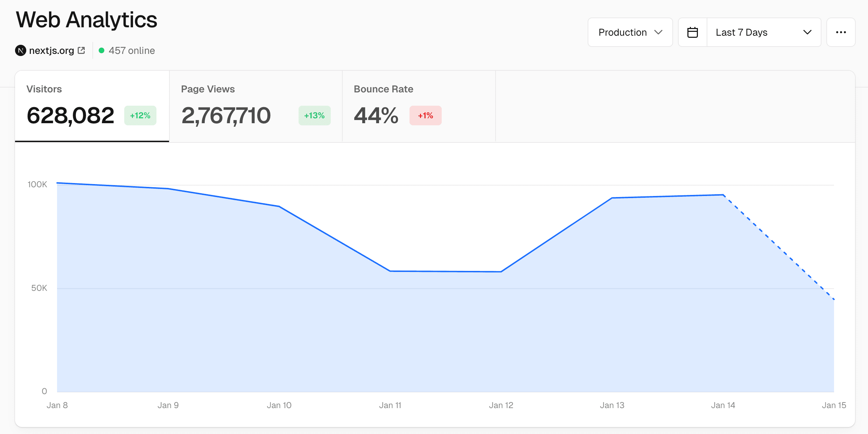Click the +12% Visitors change badge

140,115
